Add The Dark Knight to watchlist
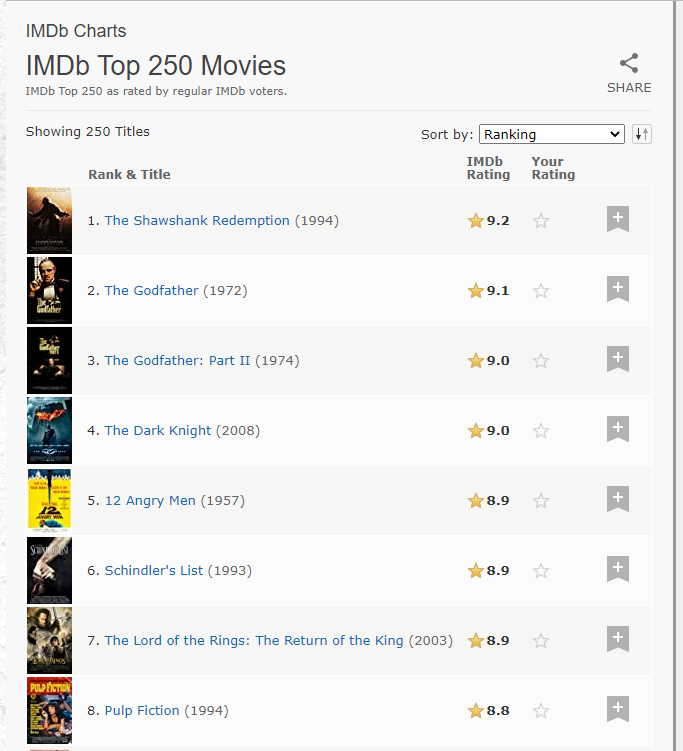 [x=618, y=429]
